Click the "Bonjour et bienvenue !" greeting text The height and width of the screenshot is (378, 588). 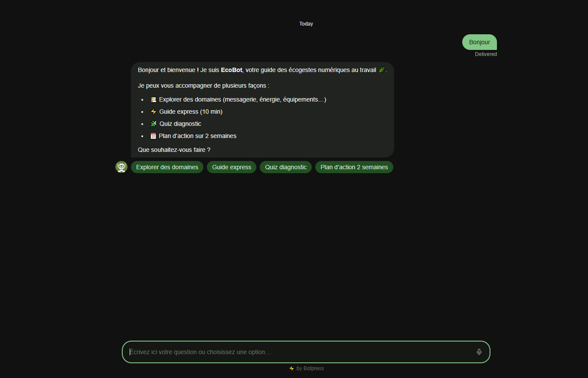(x=168, y=70)
